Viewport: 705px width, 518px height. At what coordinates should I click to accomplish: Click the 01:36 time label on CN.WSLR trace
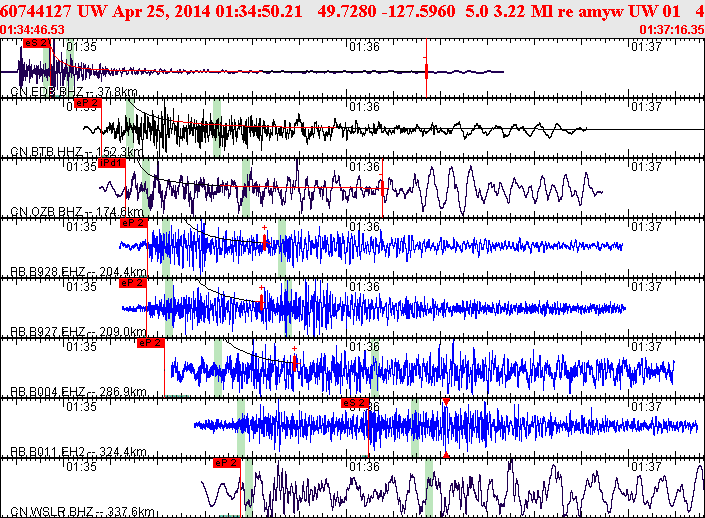click(365, 467)
